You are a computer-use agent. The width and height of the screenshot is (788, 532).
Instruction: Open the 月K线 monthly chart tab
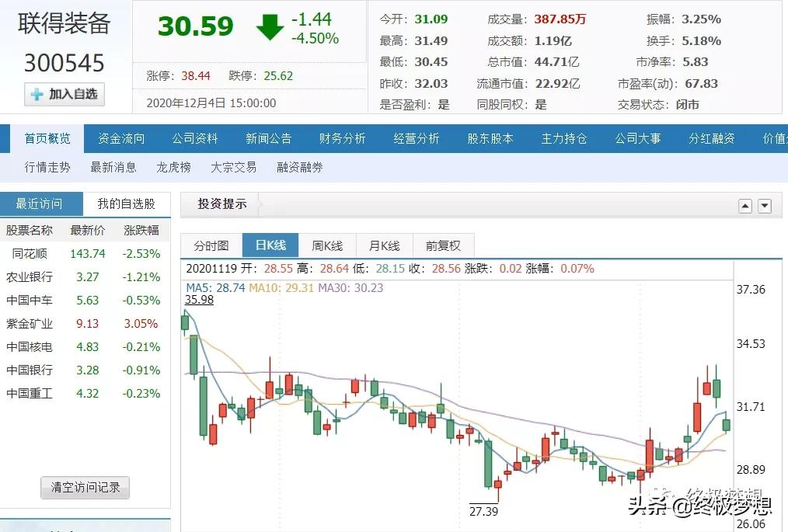[x=384, y=245]
